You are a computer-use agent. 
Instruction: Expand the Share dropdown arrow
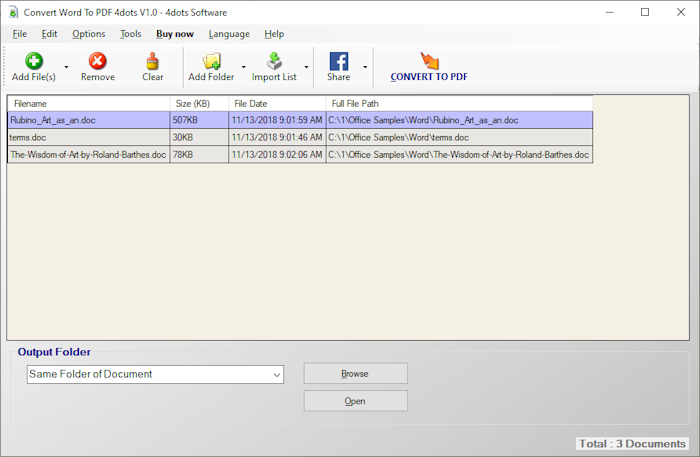tap(365, 67)
